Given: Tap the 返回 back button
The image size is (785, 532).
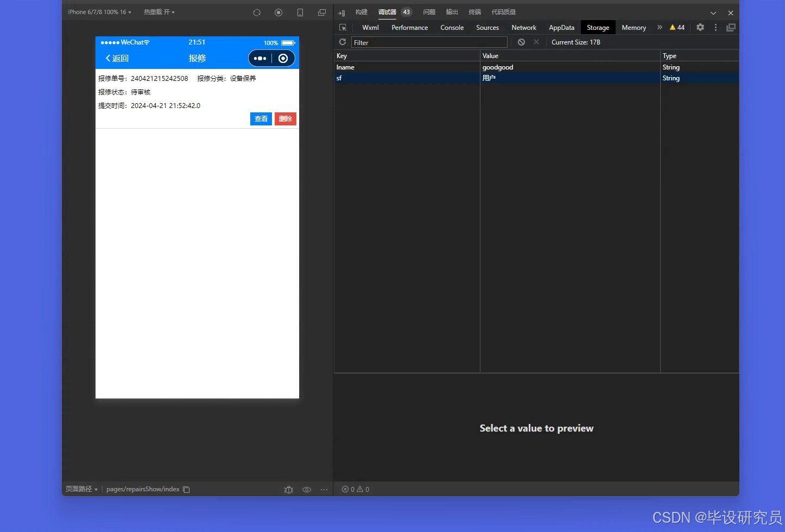Looking at the screenshot, I should [117, 58].
